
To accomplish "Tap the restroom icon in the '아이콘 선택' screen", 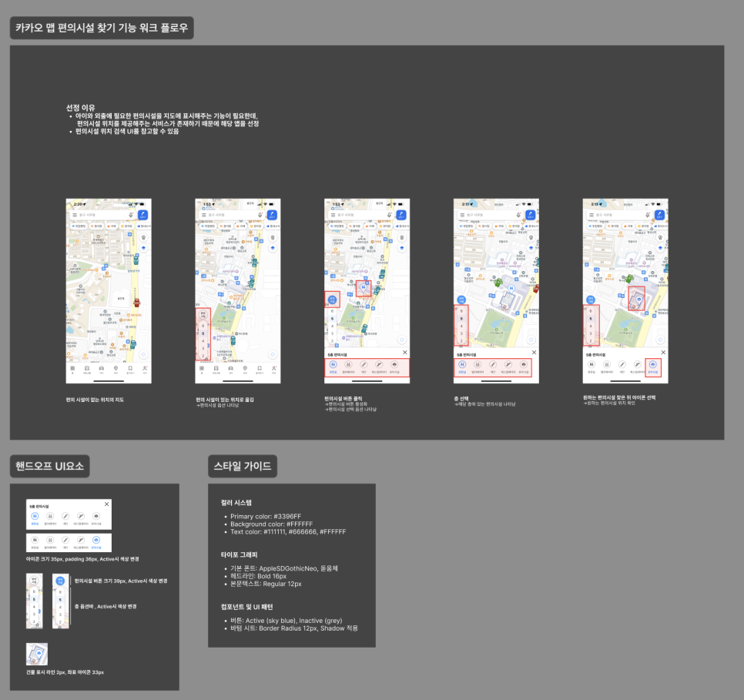I will [592, 364].
